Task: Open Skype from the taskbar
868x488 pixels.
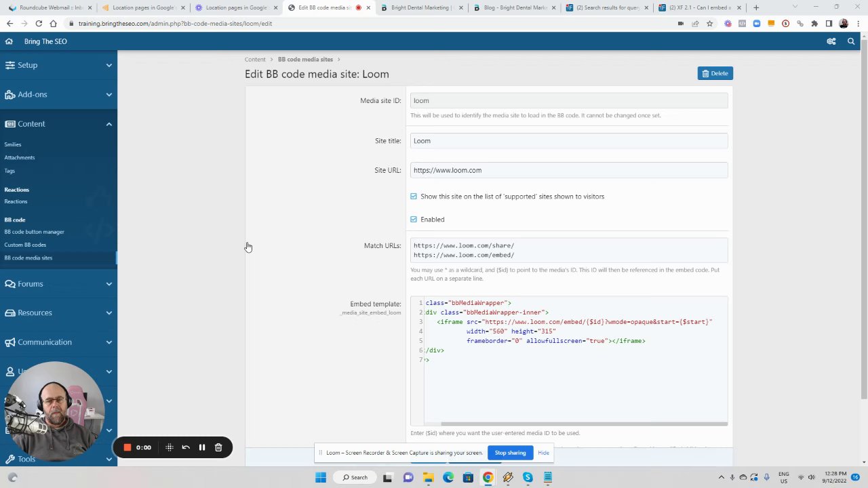Action: point(528,477)
